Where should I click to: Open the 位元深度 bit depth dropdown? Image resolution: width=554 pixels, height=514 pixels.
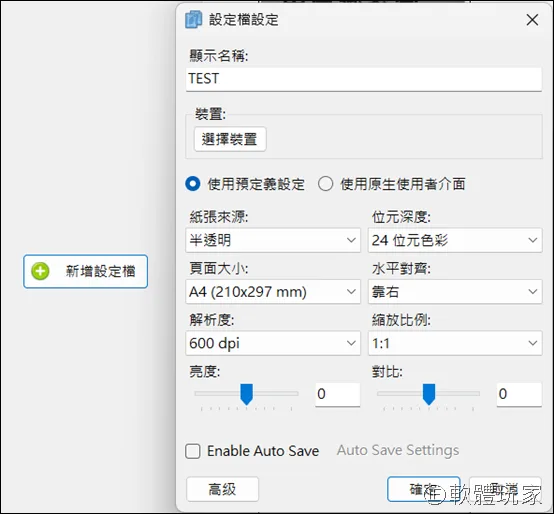(x=455, y=240)
